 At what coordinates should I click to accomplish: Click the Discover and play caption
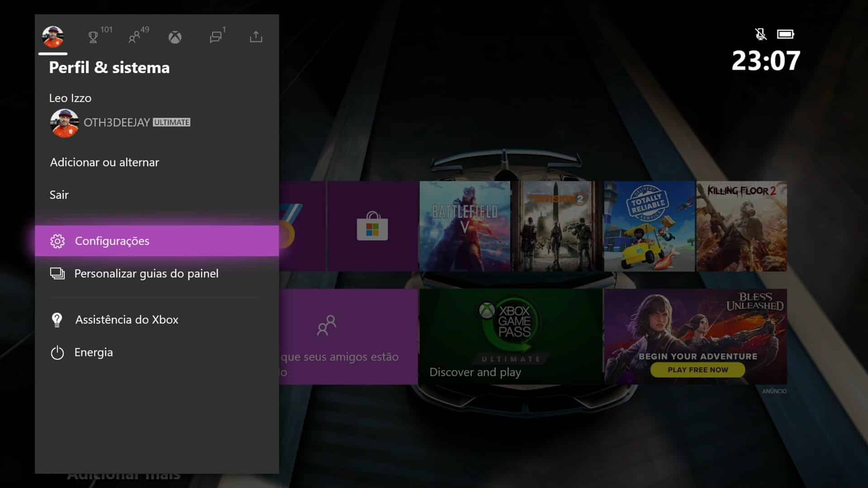[475, 372]
